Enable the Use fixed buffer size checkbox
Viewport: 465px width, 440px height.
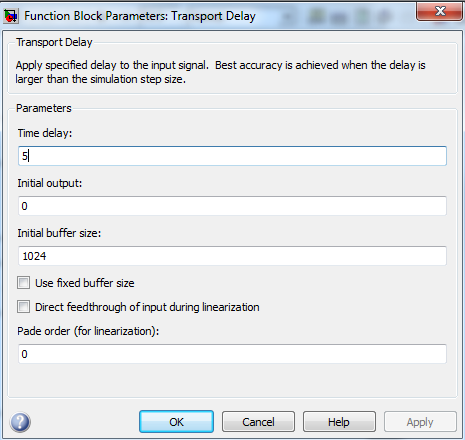click(x=24, y=283)
